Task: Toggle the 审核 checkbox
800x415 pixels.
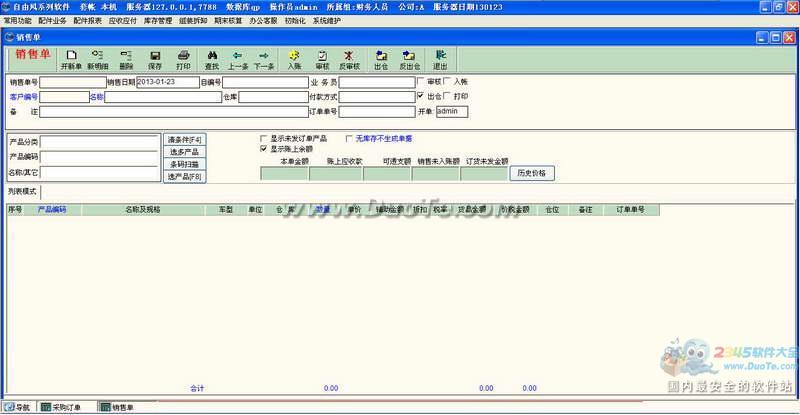Action: pos(420,81)
